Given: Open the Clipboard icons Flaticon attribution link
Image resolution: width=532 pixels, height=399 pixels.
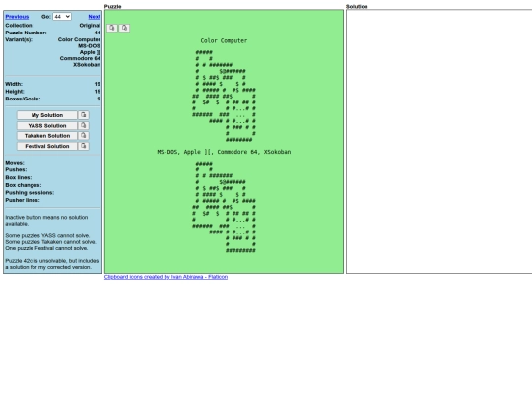Looking at the screenshot, I should (x=166, y=277).
